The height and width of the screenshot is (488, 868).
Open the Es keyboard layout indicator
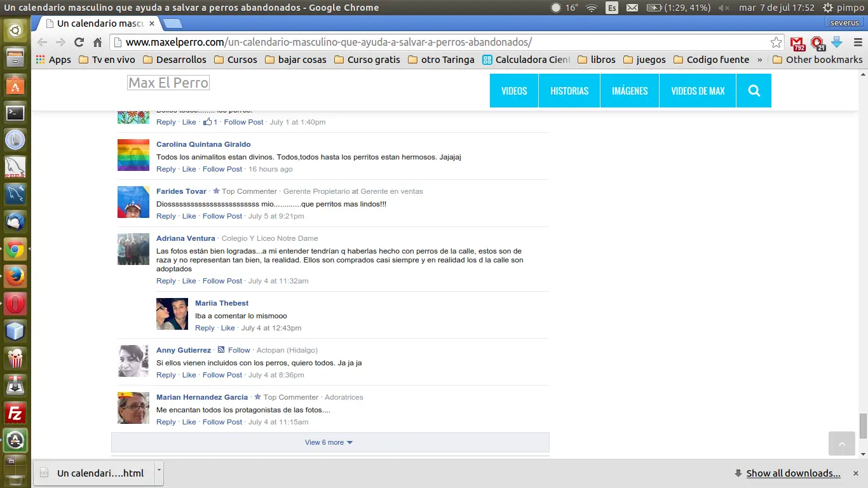point(612,8)
